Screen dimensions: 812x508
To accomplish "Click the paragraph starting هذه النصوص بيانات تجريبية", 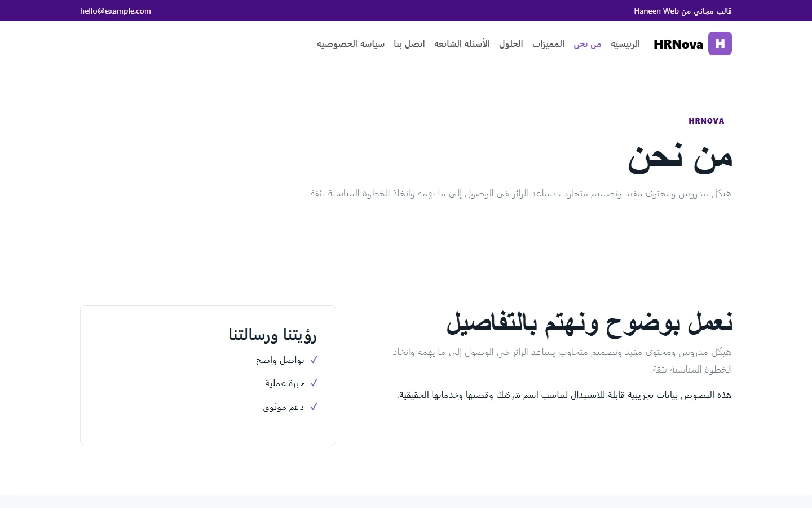I will point(564,395).
